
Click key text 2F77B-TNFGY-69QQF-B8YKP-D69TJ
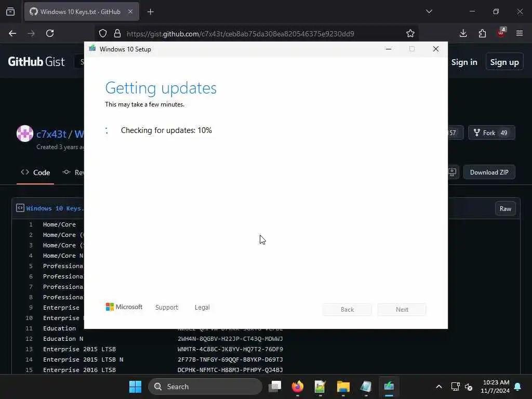230,360
